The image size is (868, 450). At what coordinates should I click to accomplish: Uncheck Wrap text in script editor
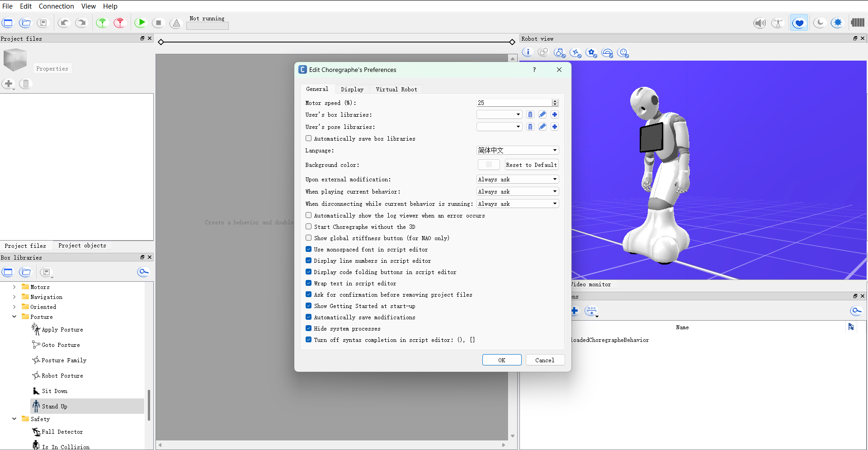pyautogui.click(x=308, y=283)
